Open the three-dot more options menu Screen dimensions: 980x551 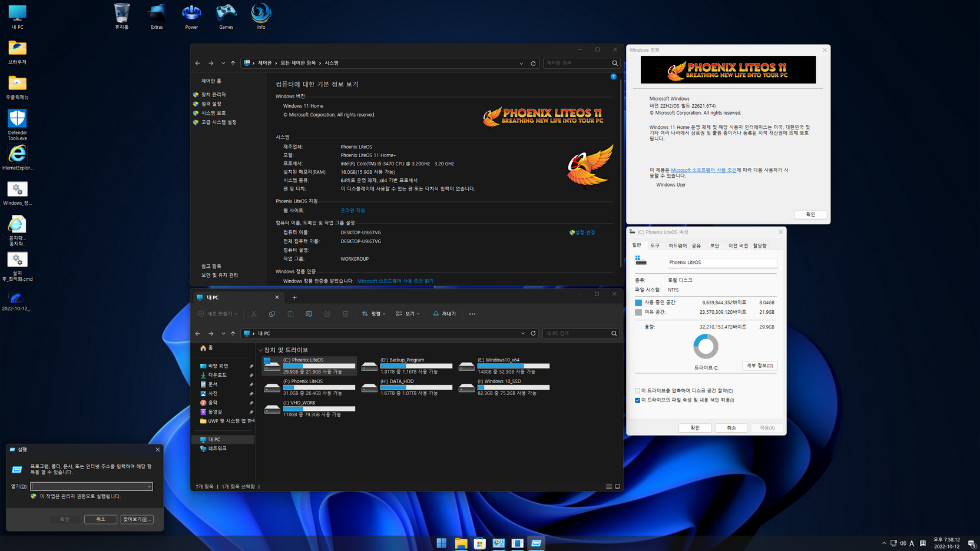coord(472,314)
